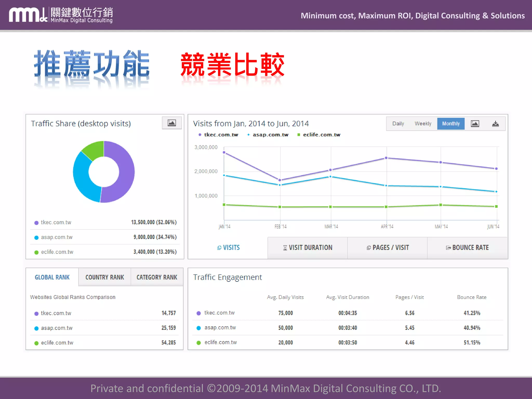Click bounce rate 51.15%
This screenshot has width=532, height=399.
pyautogui.click(x=472, y=343)
